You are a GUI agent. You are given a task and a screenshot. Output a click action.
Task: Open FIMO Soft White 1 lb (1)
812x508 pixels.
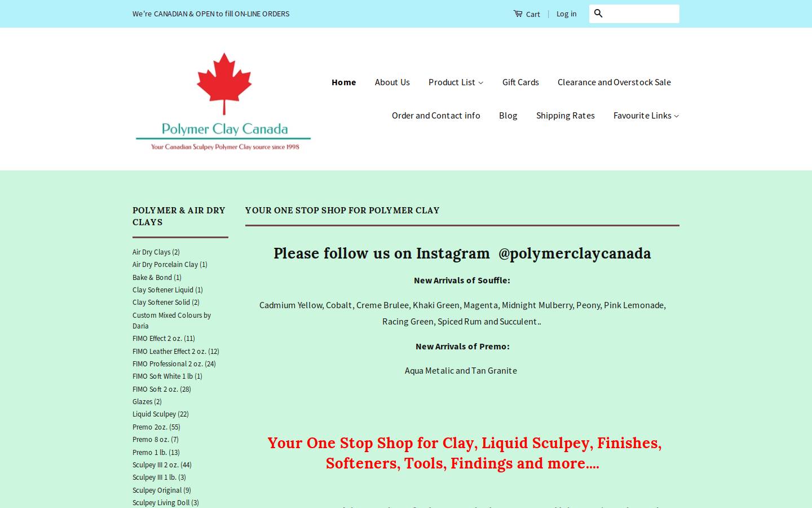click(167, 376)
